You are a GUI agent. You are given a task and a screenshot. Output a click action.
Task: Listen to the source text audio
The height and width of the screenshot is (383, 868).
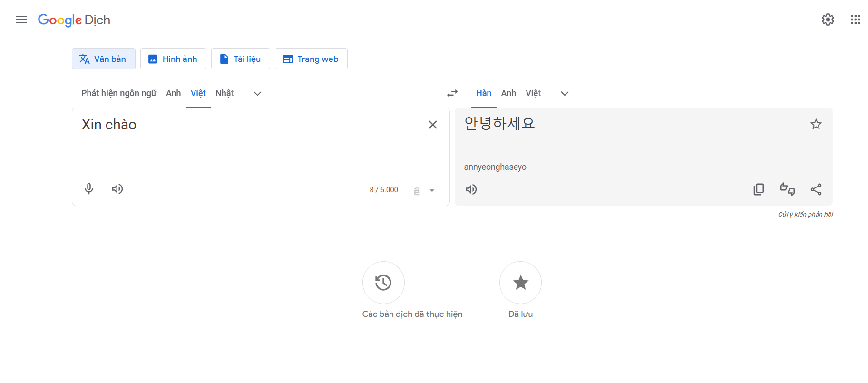click(x=117, y=189)
